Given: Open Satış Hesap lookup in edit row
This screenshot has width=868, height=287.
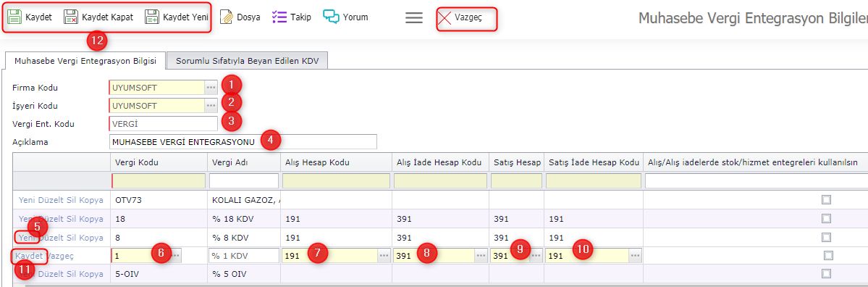Looking at the screenshot, I should click(536, 255).
